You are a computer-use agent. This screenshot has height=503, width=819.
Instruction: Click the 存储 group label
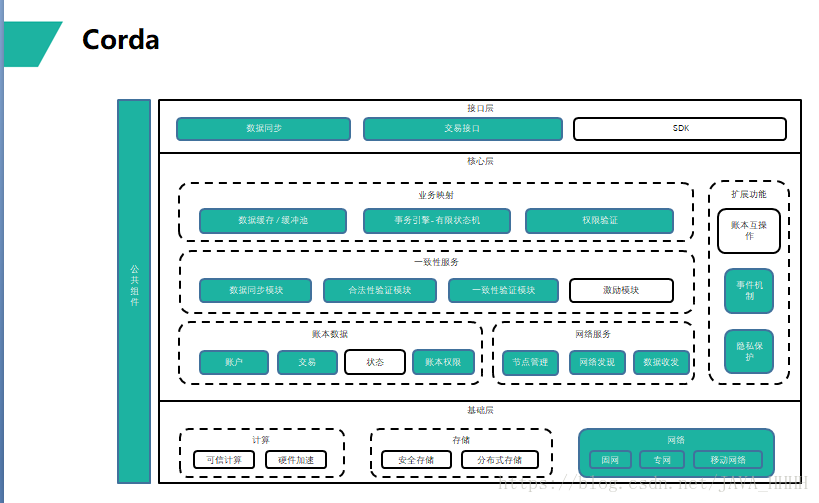pos(461,440)
